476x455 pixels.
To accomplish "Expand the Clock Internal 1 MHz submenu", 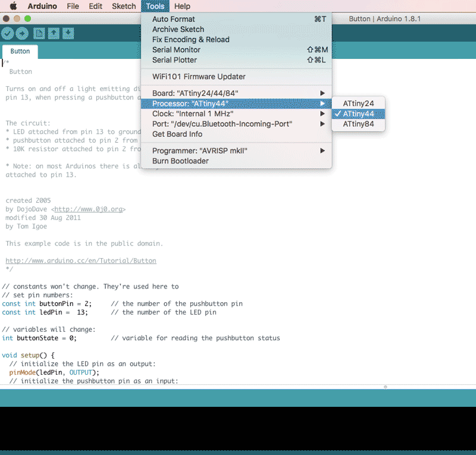I will coord(236,114).
